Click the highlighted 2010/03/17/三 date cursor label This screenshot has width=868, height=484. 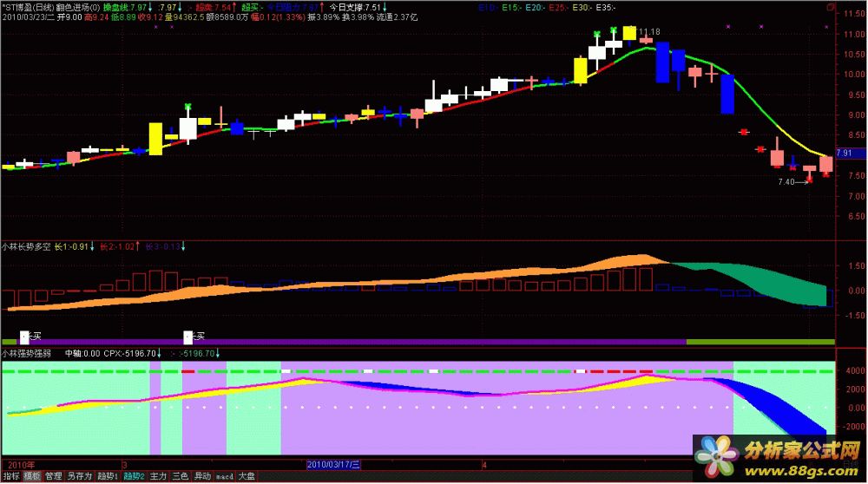point(334,465)
